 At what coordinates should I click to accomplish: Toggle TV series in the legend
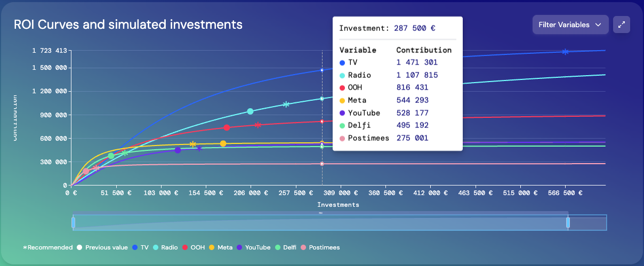coord(140,247)
